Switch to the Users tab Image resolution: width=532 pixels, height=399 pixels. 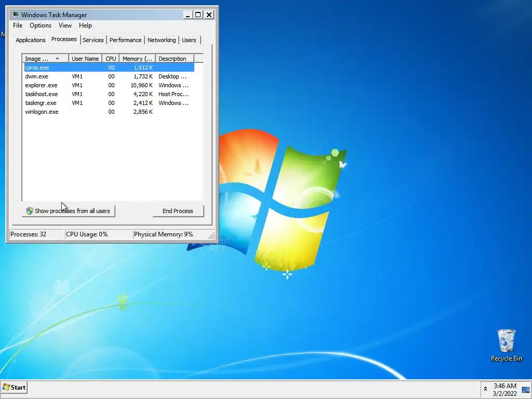189,40
